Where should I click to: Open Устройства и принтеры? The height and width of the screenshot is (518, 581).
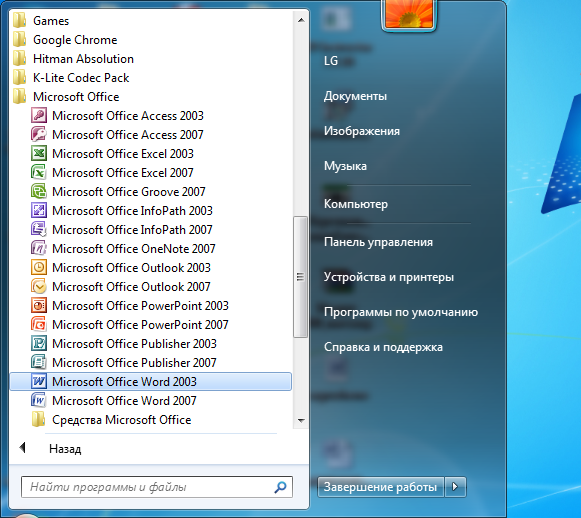click(x=389, y=277)
